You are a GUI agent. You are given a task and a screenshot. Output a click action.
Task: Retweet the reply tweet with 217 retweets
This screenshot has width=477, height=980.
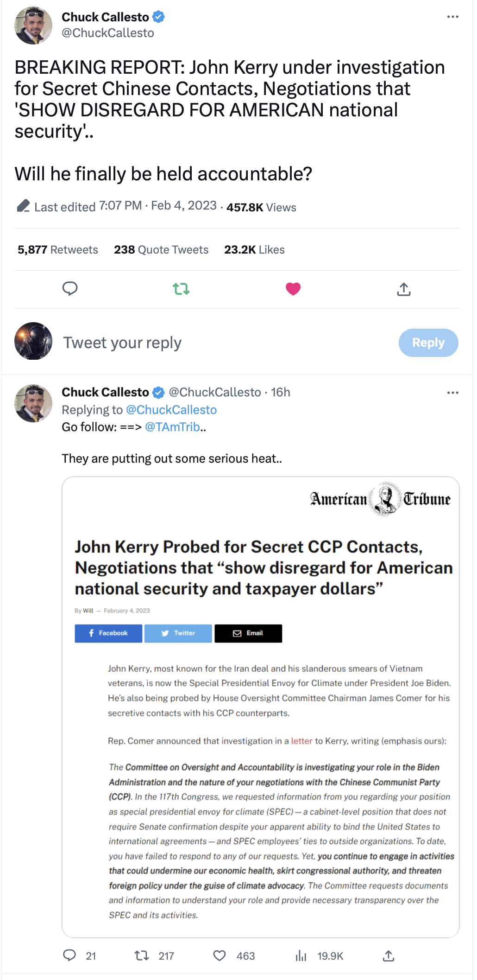(x=141, y=955)
